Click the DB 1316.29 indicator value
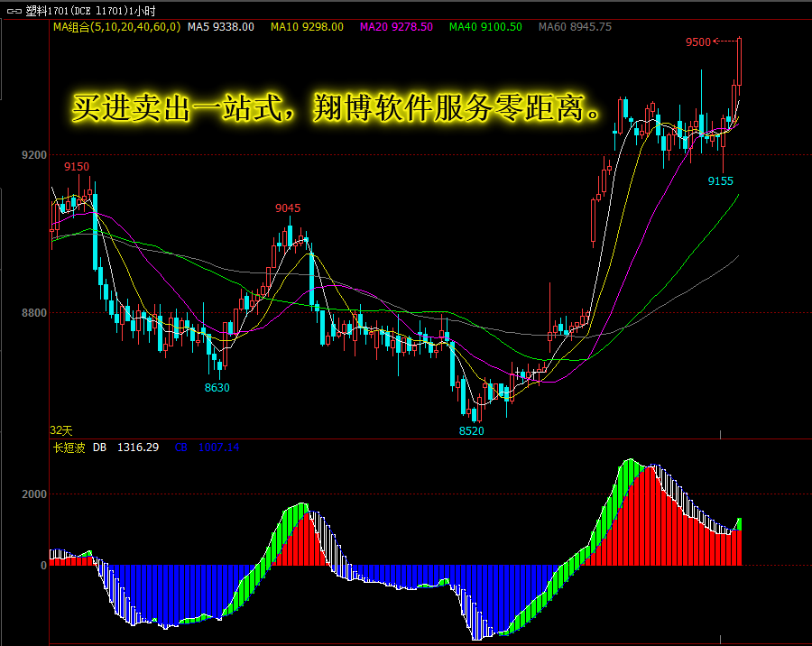This screenshot has width=812, height=646. pos(125,448)
